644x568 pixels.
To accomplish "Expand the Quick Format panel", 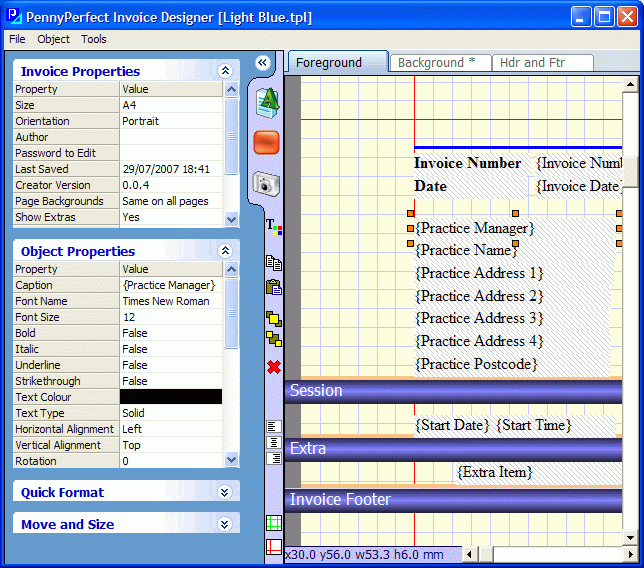I will [225, 492].
